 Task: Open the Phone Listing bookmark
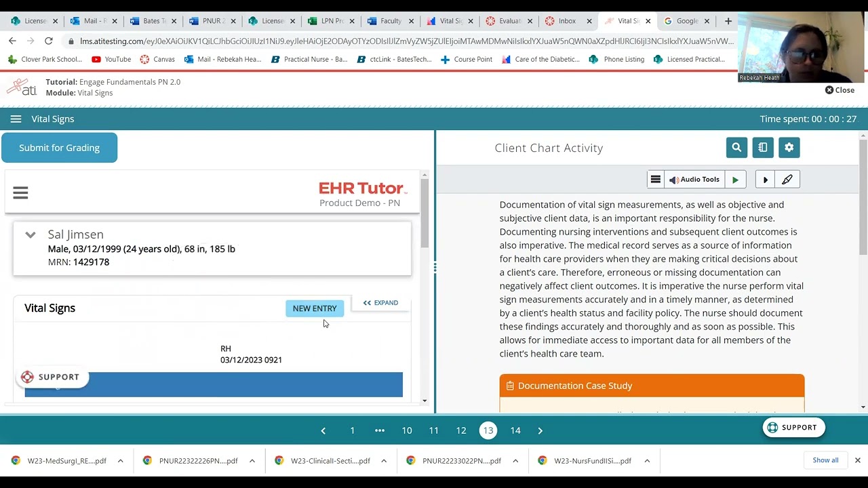pos(616,60)
